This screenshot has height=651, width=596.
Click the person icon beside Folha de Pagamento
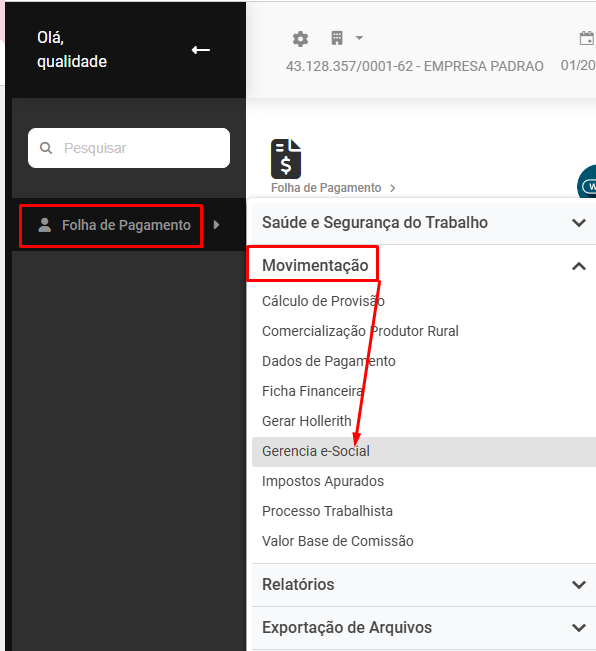click(45, 225)
